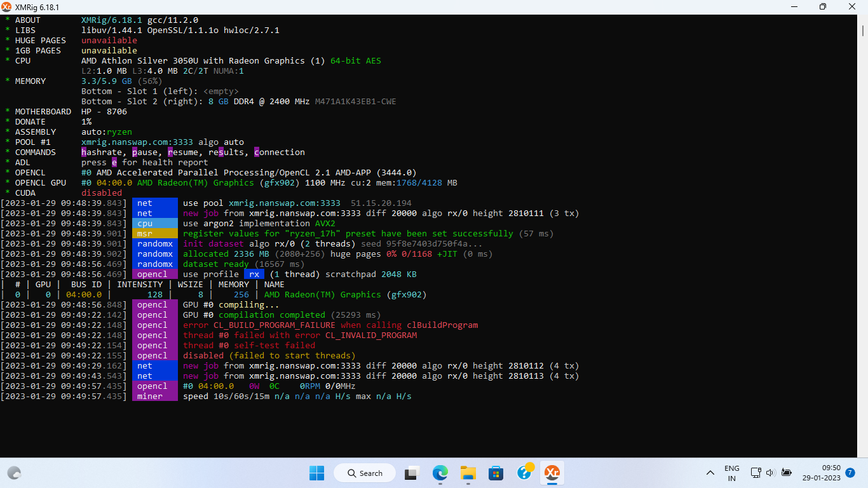Click the XMRig 6.18.1 window title

coord(38,7)
